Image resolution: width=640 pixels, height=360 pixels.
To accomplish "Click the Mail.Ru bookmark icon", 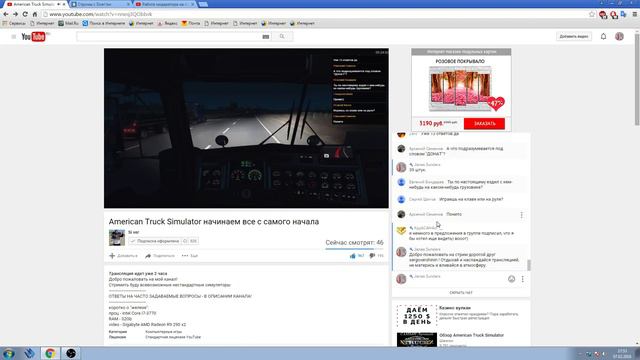I will coord(61,24).
